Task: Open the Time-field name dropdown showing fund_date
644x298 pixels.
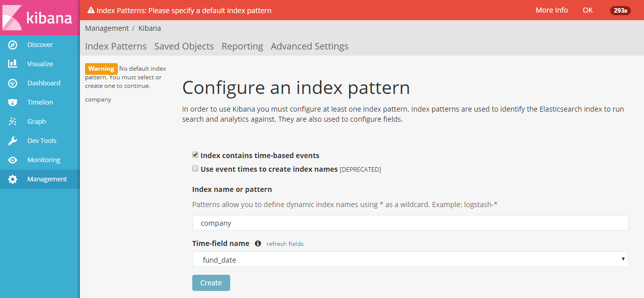Action: [x=410, y=259]
